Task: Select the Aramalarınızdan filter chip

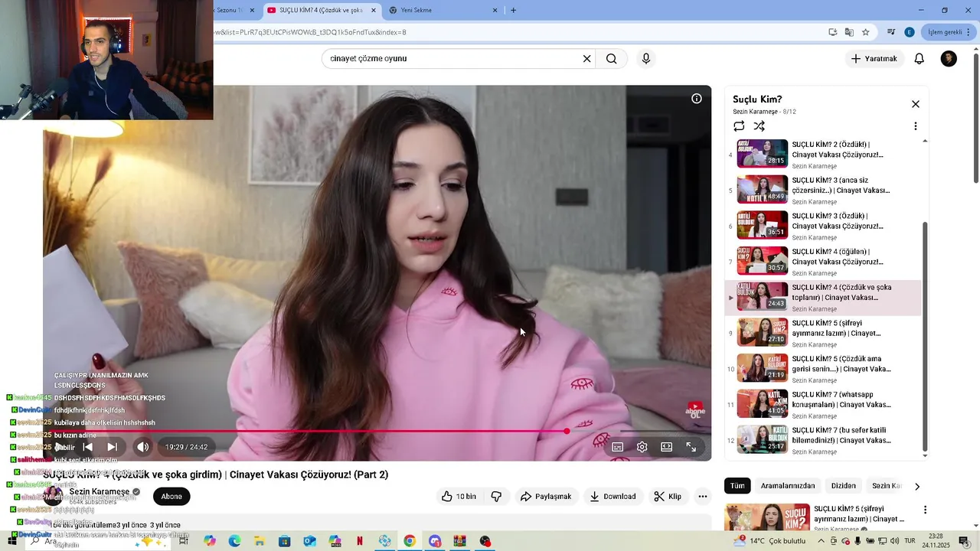Action: (788, 486)
